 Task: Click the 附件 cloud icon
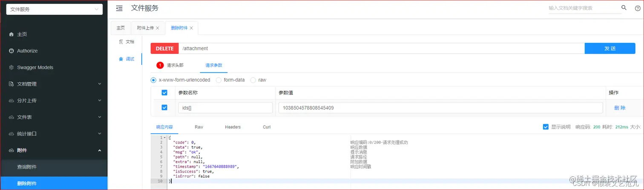click(11, 150)
